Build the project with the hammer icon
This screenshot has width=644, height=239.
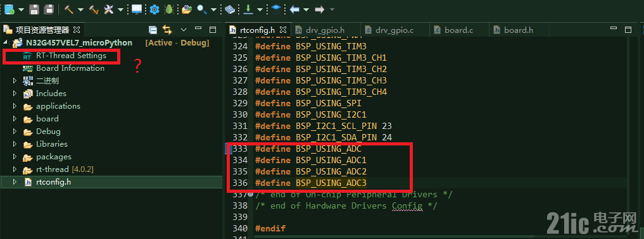tap(68, 9)
